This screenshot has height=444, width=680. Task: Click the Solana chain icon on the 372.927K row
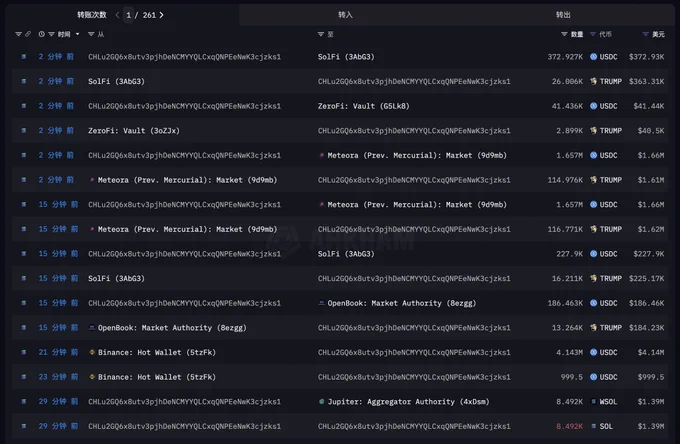point(24,57)
